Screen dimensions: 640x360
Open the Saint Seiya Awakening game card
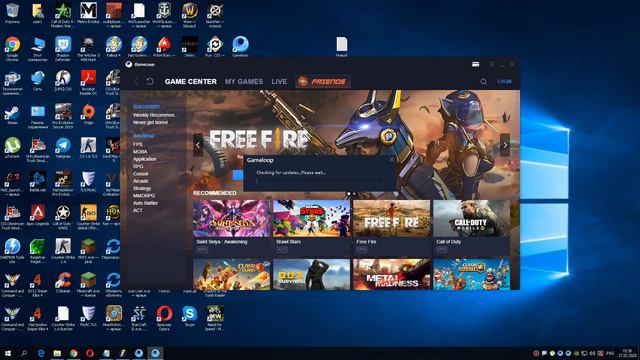(231, 227)
